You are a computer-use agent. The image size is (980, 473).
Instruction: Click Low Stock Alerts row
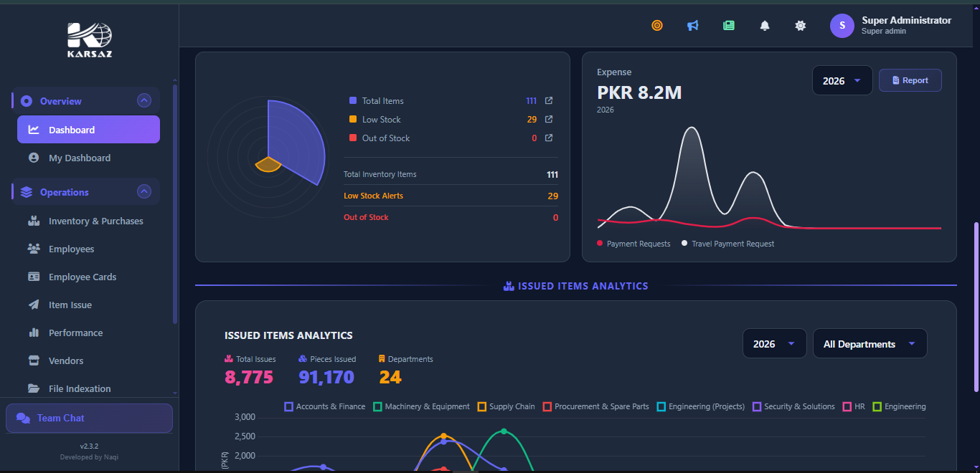coord(451,196)
